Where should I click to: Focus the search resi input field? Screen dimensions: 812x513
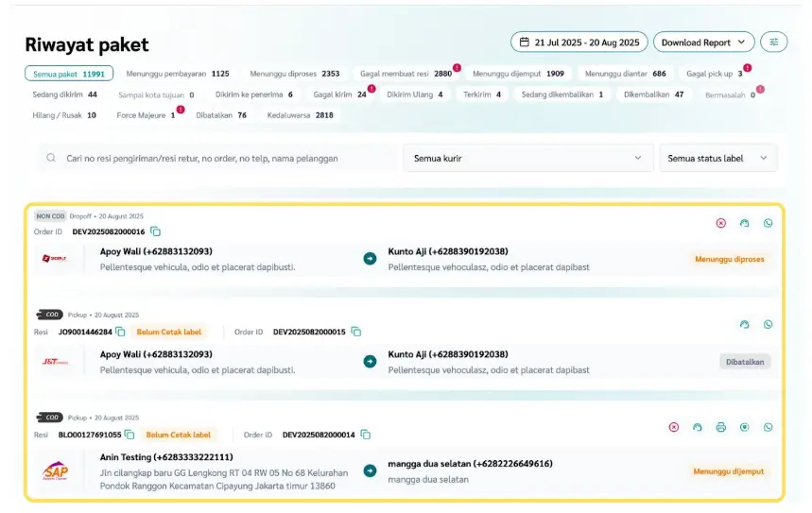click(x=217, y=158)
